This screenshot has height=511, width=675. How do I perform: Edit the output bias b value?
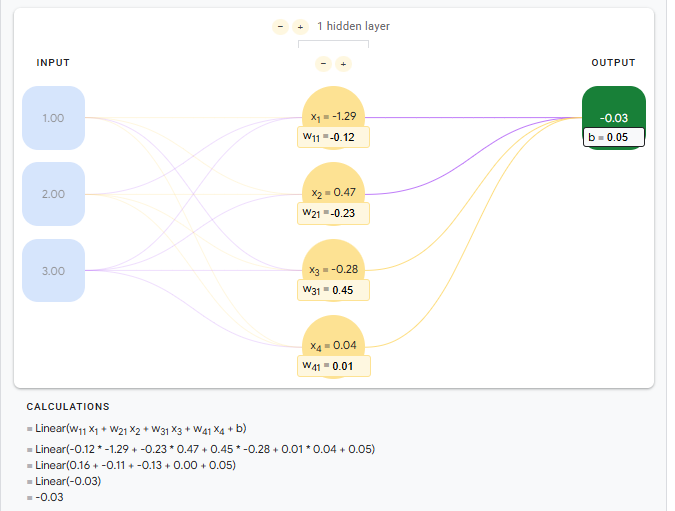(614, 137)
